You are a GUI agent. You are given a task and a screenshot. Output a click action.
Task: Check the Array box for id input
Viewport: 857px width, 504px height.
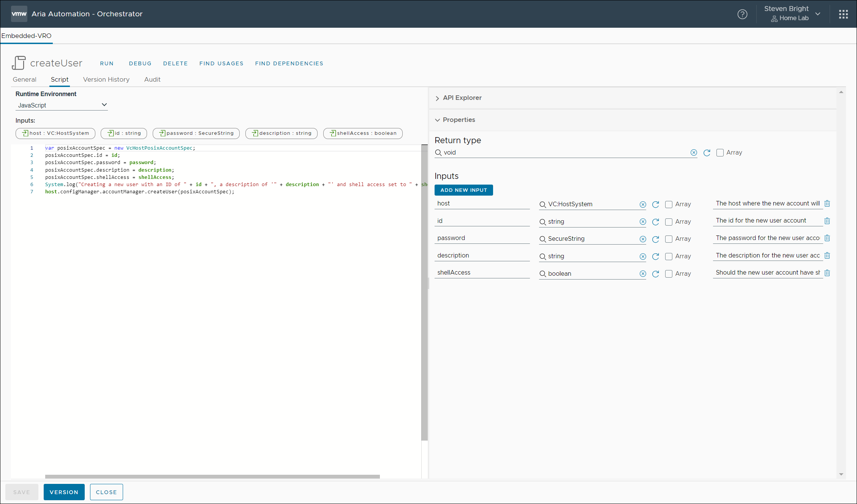669,222
